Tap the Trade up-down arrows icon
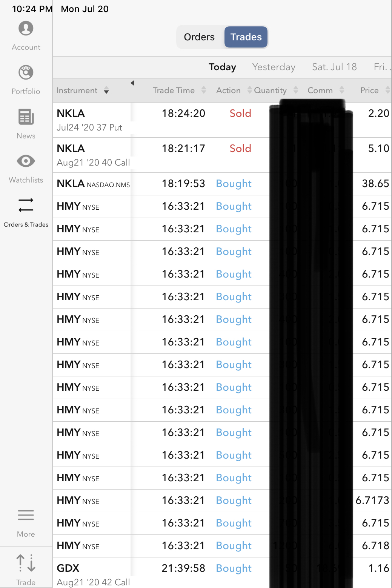 (x=26, y=563)
